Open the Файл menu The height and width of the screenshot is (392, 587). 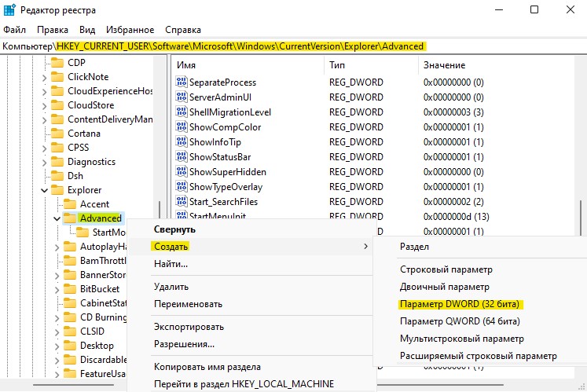click(15, 30)
